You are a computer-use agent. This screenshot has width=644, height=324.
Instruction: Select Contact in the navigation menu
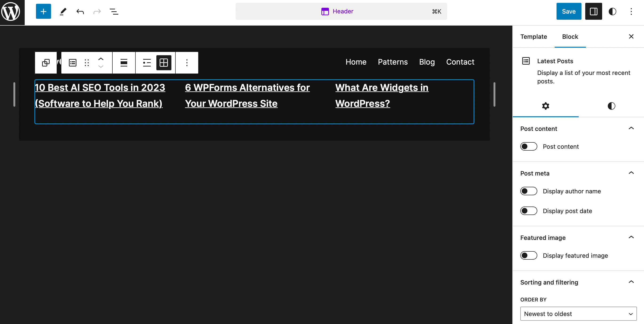460,62
